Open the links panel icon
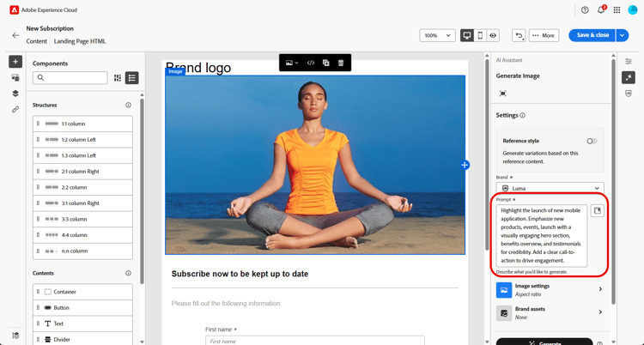 click(15, 110)
